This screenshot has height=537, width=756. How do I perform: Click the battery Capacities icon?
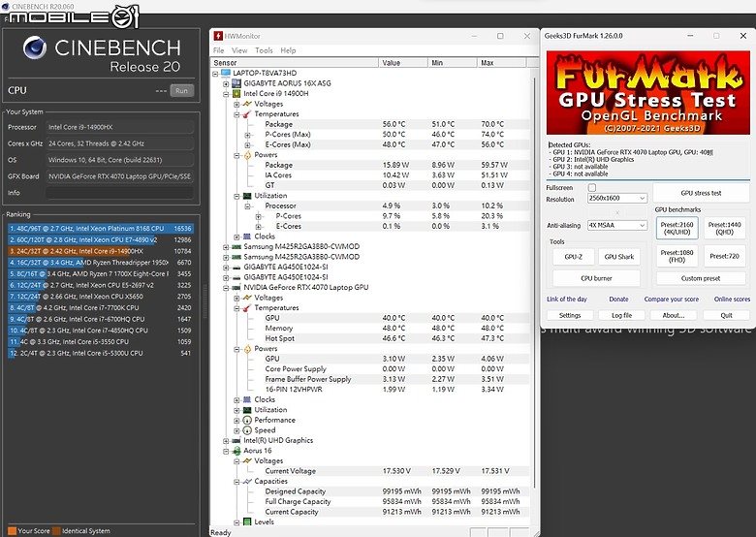pos(247,481)
